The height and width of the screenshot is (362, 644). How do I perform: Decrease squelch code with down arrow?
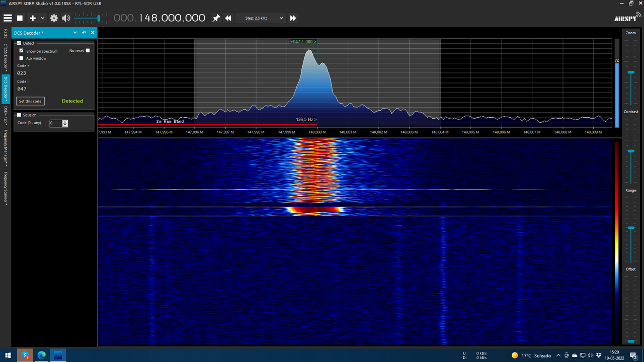click(65, 125)
